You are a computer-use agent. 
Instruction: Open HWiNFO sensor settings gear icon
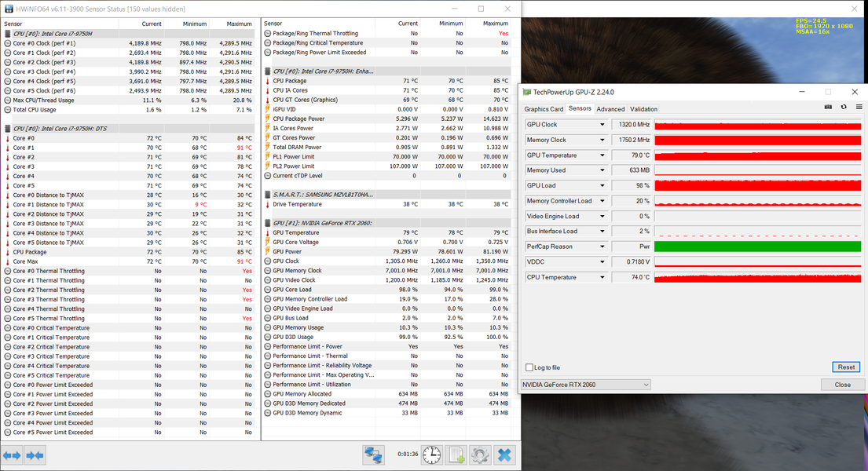pyautogui.click(x=480, y=455)
